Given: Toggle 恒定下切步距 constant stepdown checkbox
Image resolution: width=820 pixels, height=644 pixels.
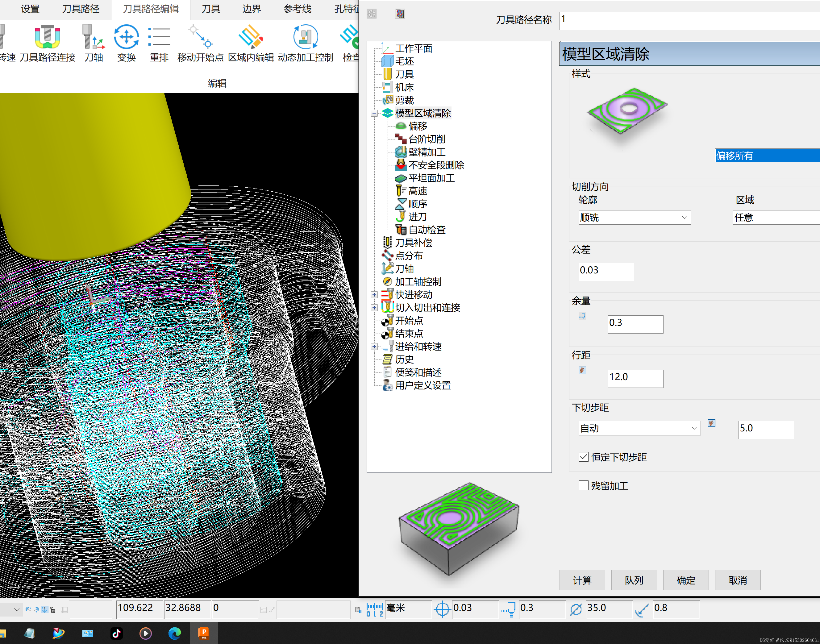Looking at the screenshot, I should click(583, 457).
